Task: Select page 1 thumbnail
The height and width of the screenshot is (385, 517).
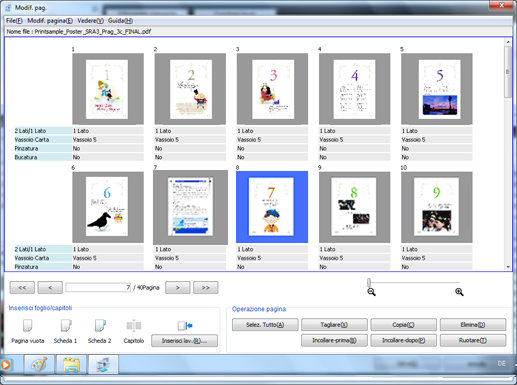Action: (108, 89)
